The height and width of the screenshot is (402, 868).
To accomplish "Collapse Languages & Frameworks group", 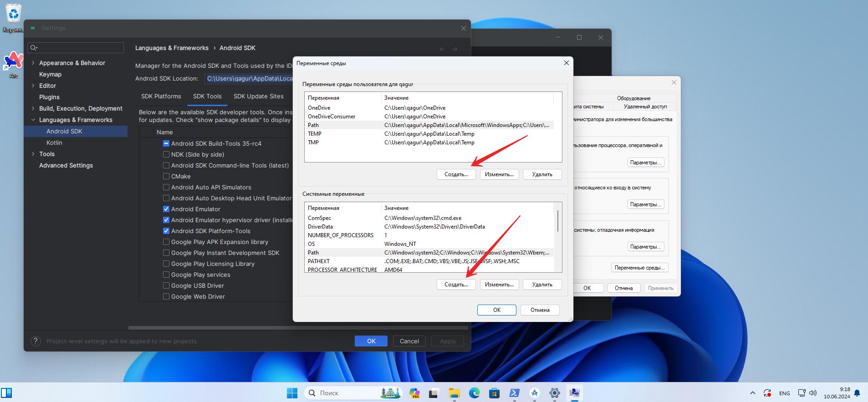I will pyautogui.click(x=33, y=120).
